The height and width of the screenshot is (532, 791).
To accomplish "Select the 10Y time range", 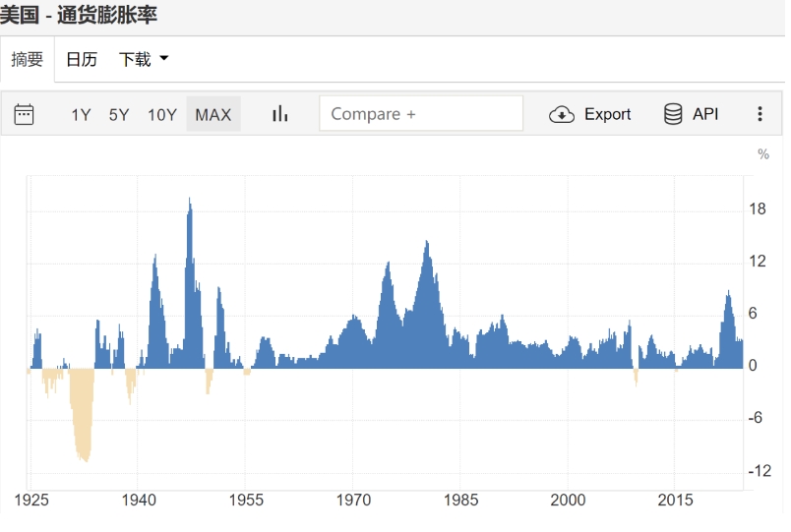I will point(162,114).
